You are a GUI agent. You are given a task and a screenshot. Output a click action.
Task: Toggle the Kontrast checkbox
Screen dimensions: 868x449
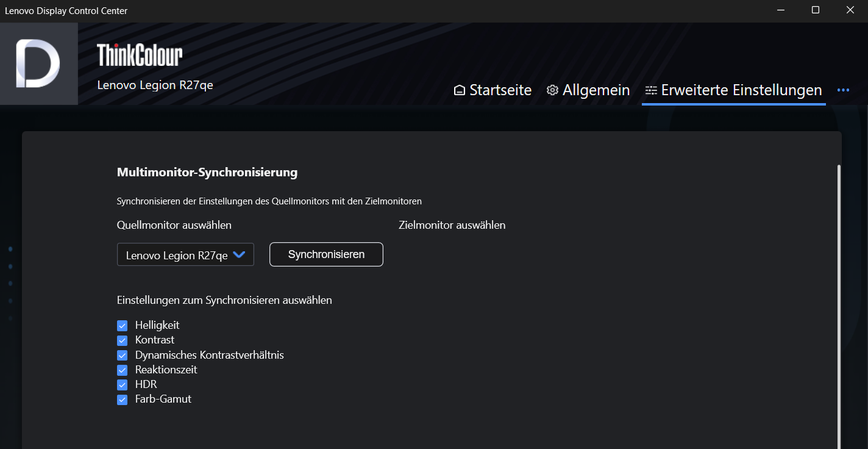tap(122, 340)
